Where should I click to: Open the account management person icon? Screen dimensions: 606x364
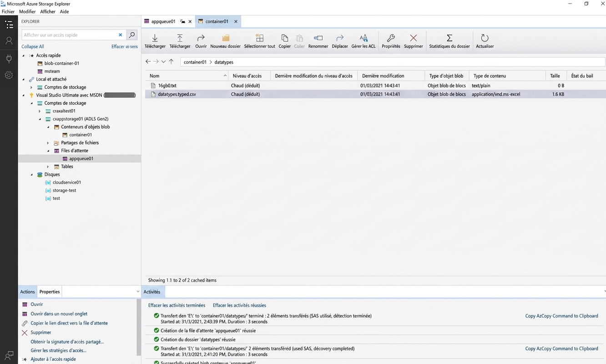coord(9,41)
